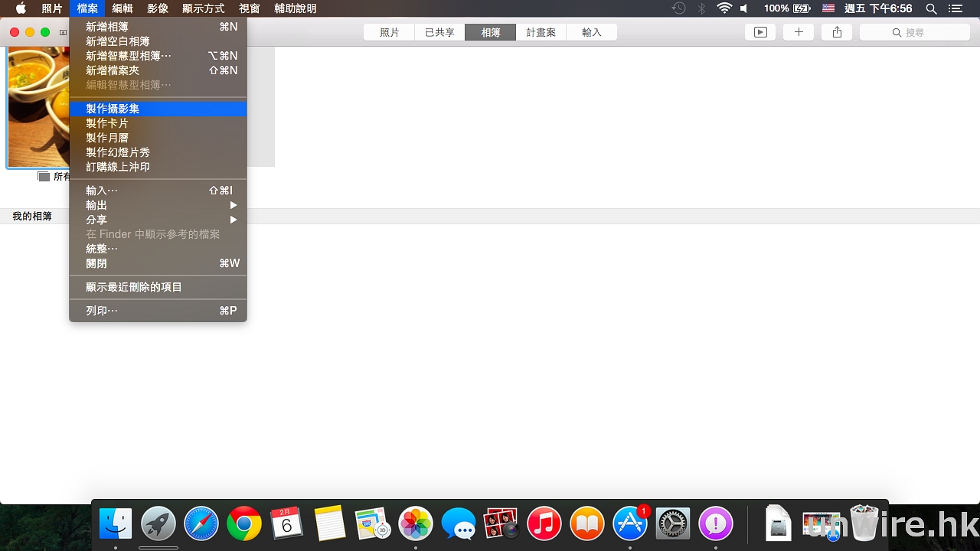Click the plus add button in toolbar

coord(799,32)
